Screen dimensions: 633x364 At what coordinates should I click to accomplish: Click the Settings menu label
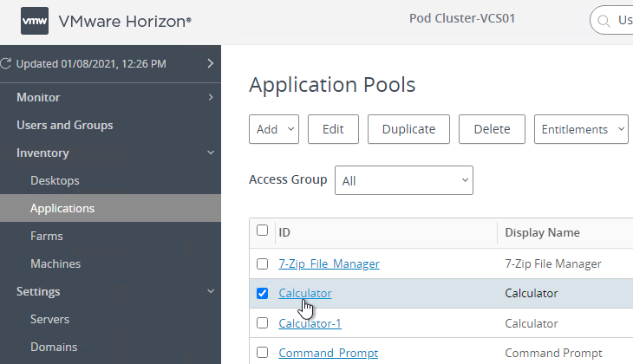click(38, 291)
